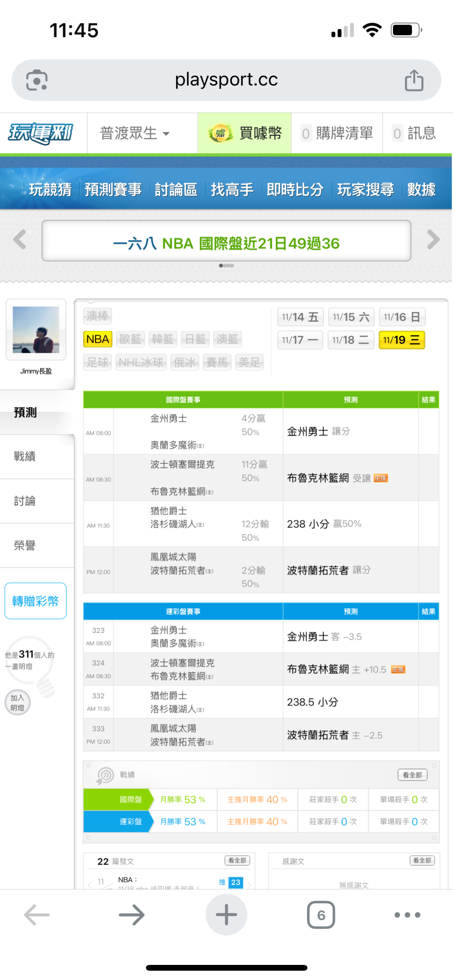Tap the Jimmy長盈 profile photo
Image resolution: width=453 pixels, height=980 pixels.
(x=36, y=330)
